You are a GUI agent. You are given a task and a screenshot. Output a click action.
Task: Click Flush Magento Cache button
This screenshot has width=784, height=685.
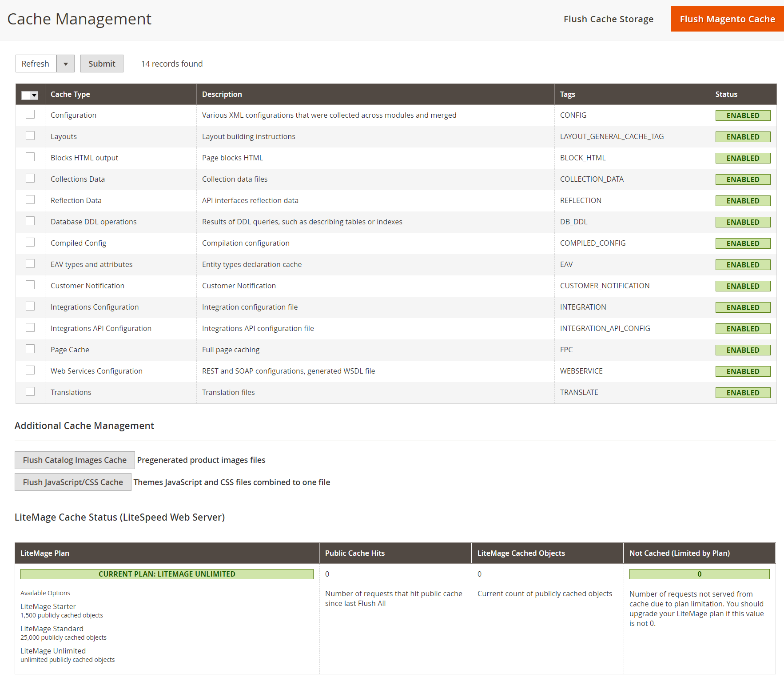pyautogui.click(x=727, y=19)
